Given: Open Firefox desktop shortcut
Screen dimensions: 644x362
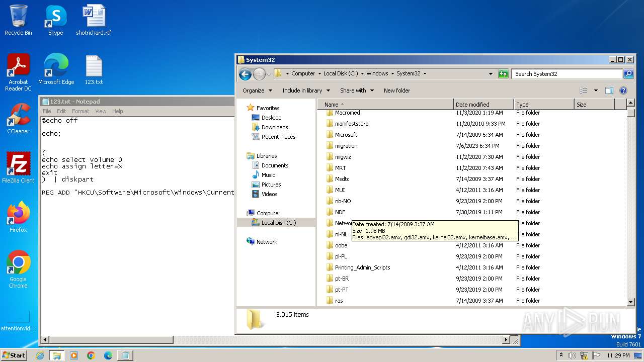Looking at the screenshot, I should (18, 217).
